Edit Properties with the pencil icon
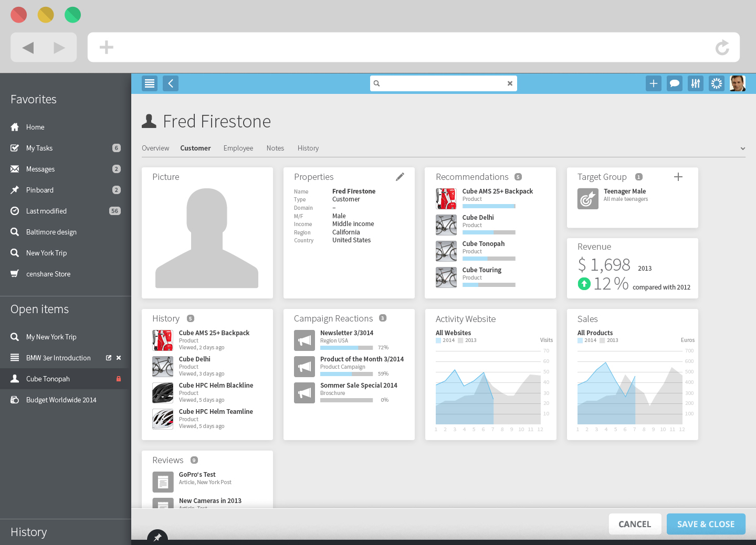Screen dimensions: 756x545 (x=400, y=177)
